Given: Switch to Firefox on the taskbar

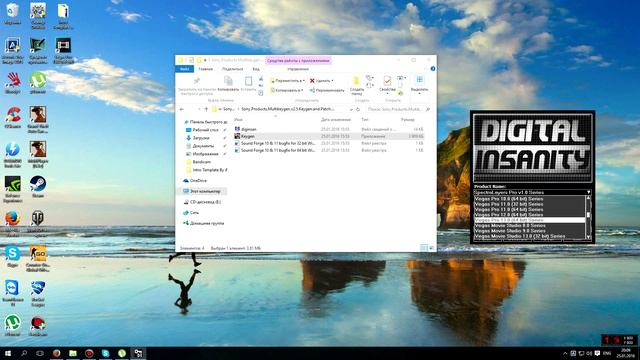Looking at the screenshot, I should [x=56, y=353].
